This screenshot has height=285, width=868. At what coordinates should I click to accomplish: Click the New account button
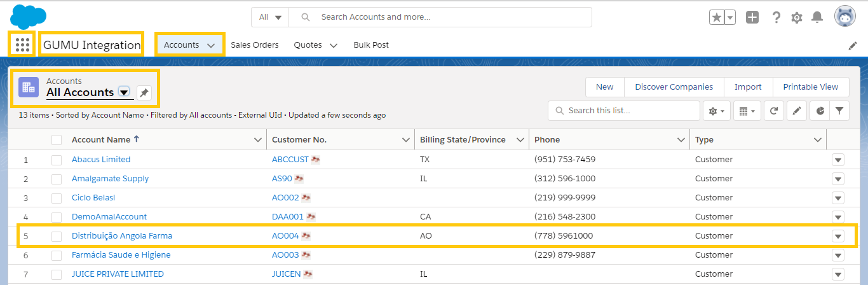[605, 87]
